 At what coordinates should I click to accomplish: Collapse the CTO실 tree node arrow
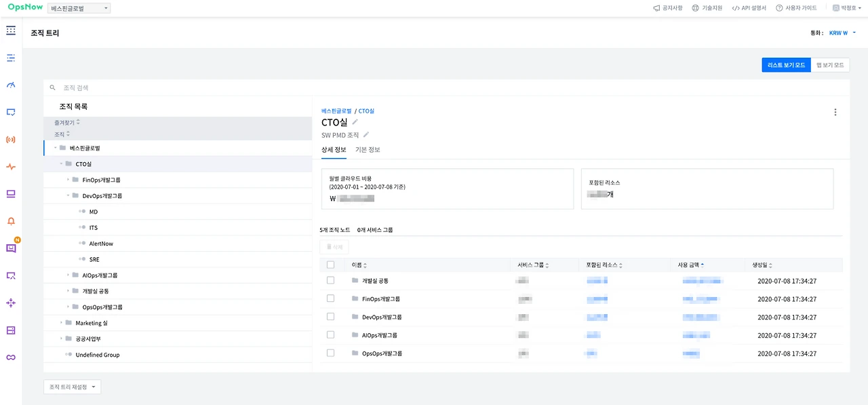[x=61, y=163]
